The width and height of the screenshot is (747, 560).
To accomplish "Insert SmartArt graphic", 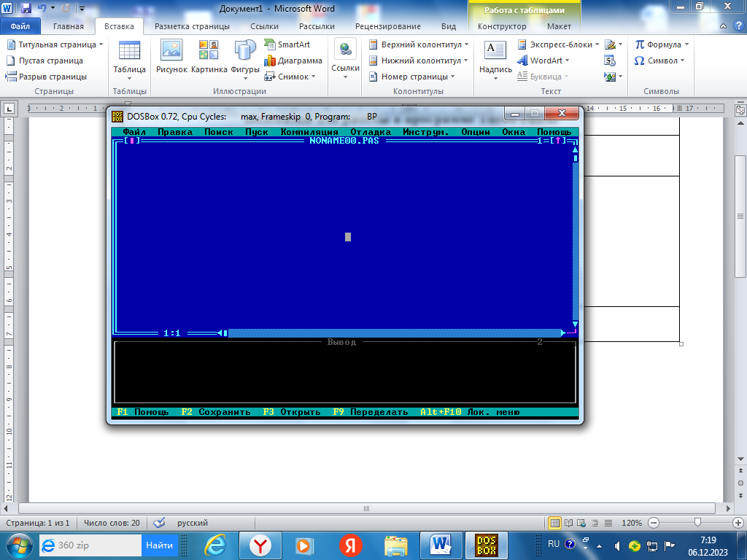I will [287, 44].
